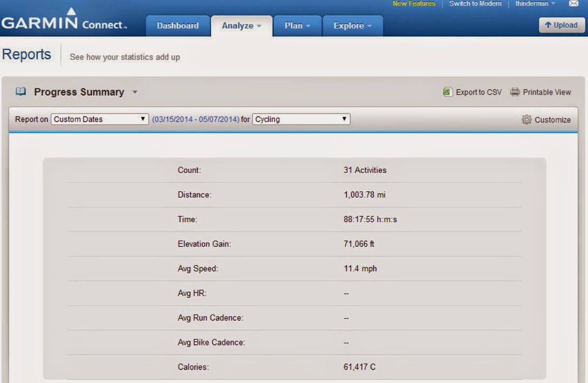Click the '11.4 mph' average speed value
This screenshot has width=588, height=383.
[x=360, y=268]
